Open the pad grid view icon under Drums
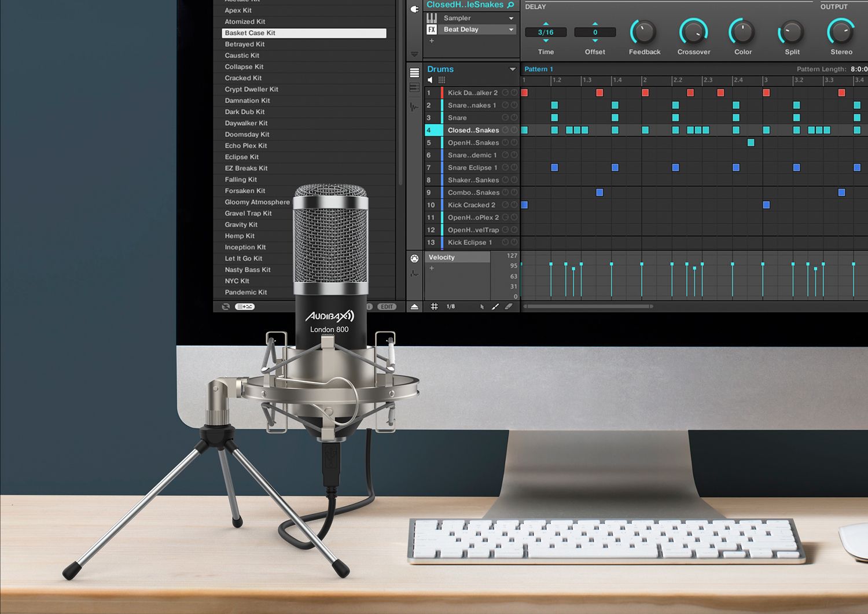Screen dimensions: 868x614 (x=442, y=80)
